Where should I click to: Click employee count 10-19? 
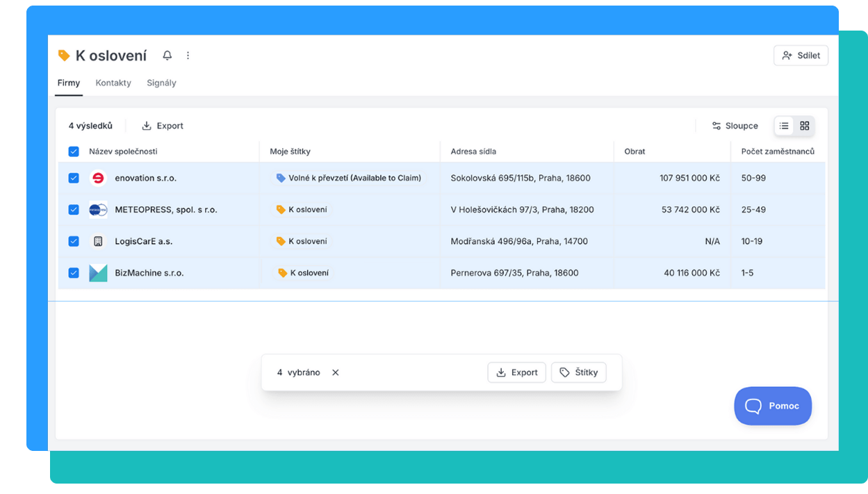(752, 241)
